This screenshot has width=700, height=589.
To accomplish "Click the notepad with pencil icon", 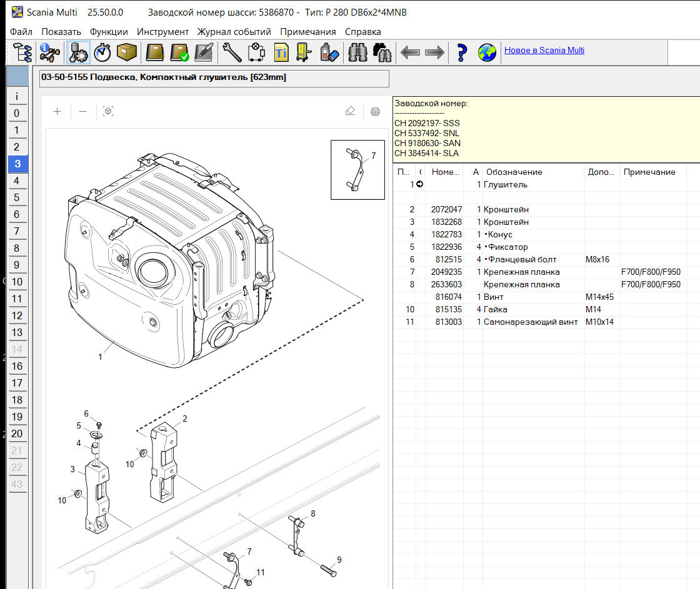I will pyautogui.click(x=204, y=52).
